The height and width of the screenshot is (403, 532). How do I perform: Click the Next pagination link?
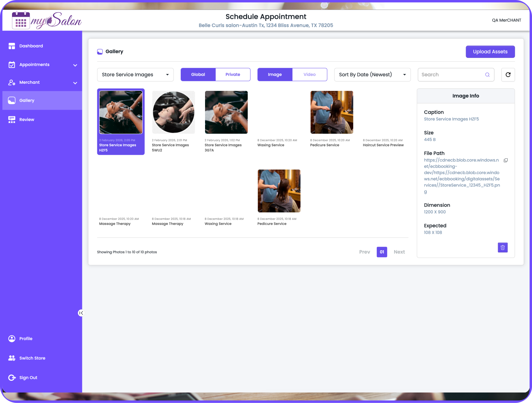[399, 252]
